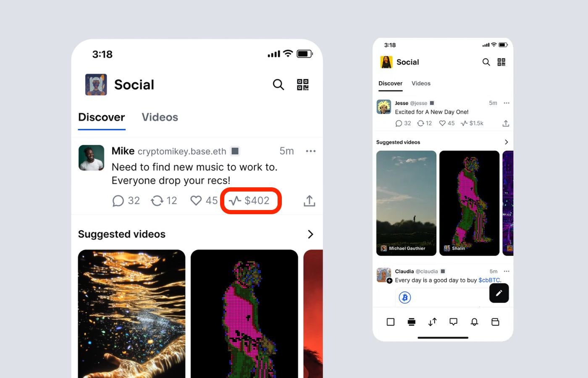This screenshot has height=378, width=588.
Task: Click the search icon in large Social header
Action: point(278,84)
